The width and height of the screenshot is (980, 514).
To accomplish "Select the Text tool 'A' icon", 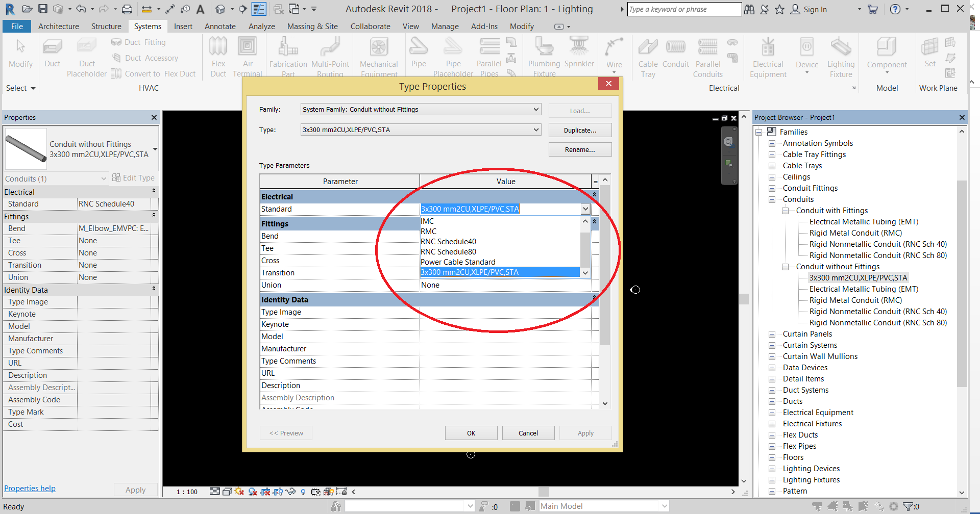I will 200,9.
